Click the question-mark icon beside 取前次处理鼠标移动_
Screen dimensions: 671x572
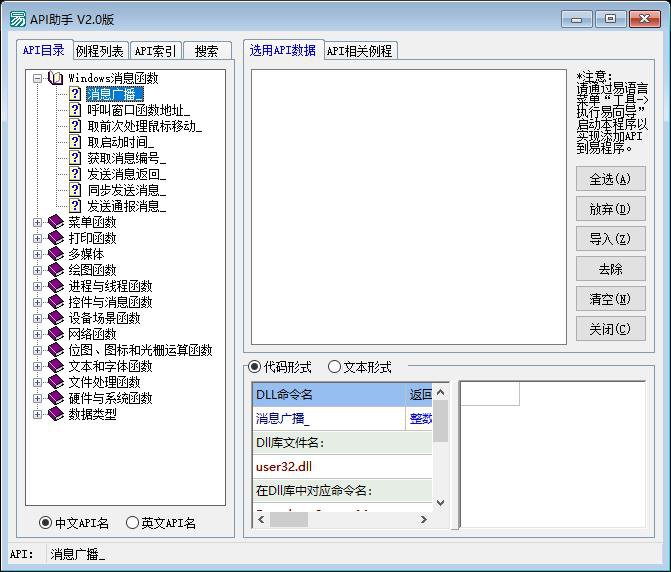75,126
